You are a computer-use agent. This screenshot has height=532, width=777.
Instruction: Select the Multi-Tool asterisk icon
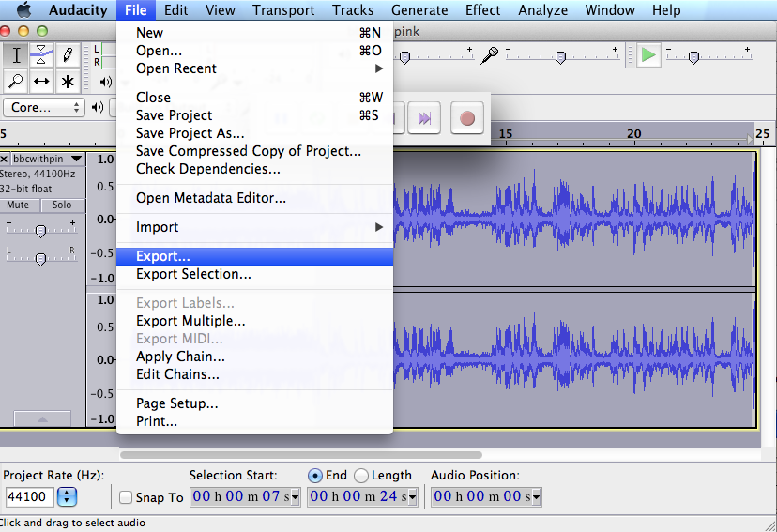pos(68,82)
